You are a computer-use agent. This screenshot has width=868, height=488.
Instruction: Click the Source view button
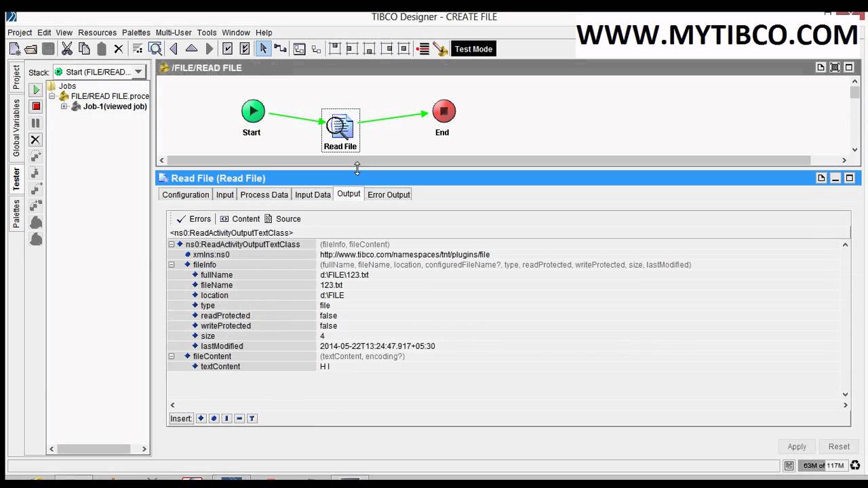(x=282, y=219)
